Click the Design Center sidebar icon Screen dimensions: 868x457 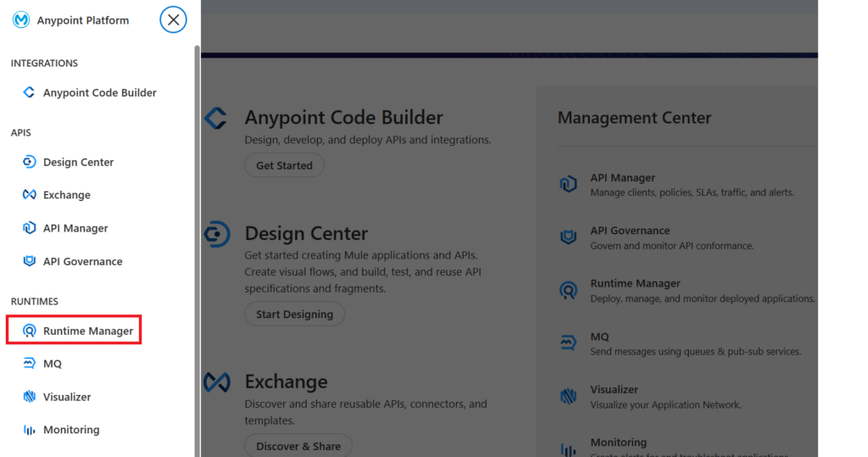pos(29,162)
